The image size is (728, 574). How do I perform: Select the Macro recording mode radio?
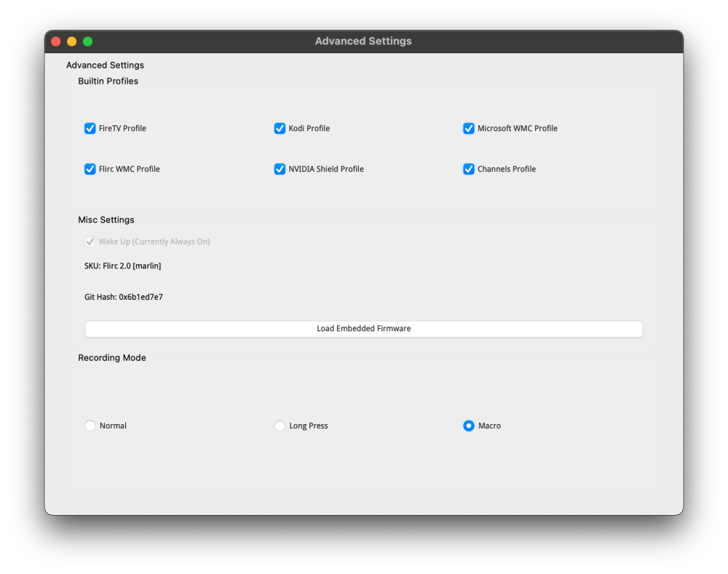(468, 426)
